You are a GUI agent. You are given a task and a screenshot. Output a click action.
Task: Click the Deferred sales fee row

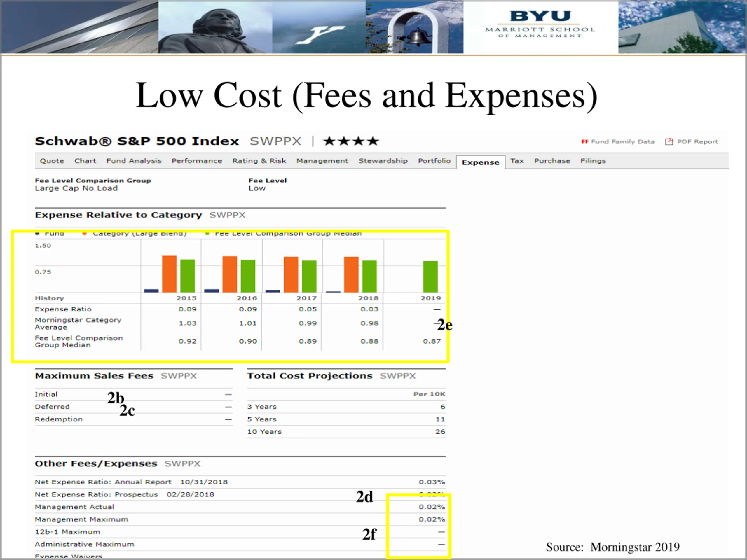tap(134, 407)
